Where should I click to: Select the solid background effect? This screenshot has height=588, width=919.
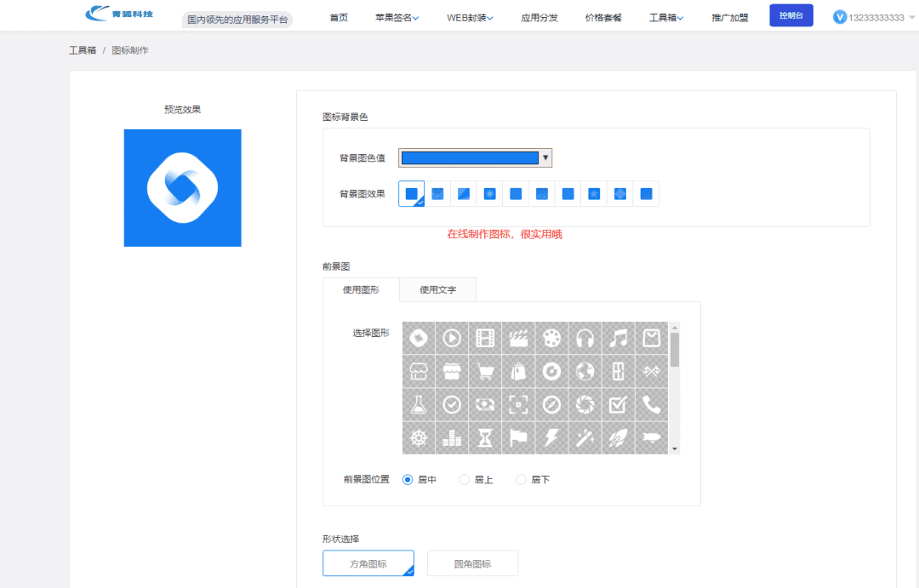pos(412,194)
